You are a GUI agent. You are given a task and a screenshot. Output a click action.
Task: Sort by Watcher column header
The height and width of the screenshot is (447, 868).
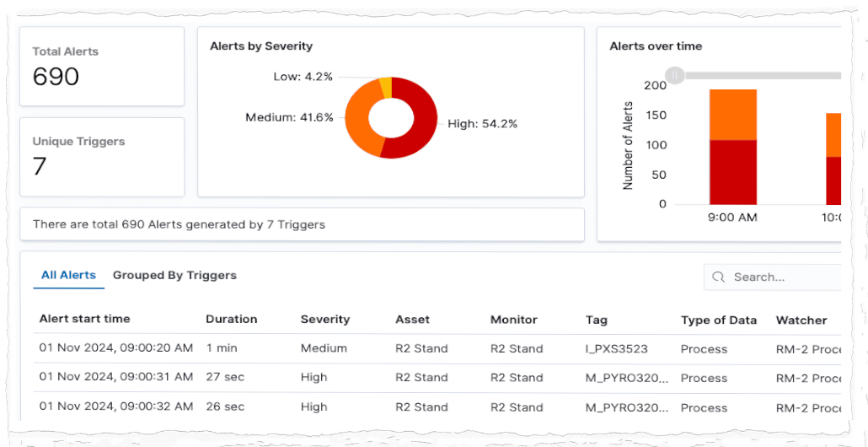click(801, 319)
